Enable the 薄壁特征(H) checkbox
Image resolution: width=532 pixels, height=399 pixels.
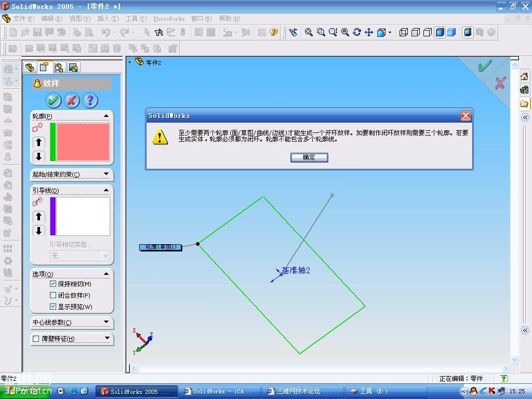(36, 339)
